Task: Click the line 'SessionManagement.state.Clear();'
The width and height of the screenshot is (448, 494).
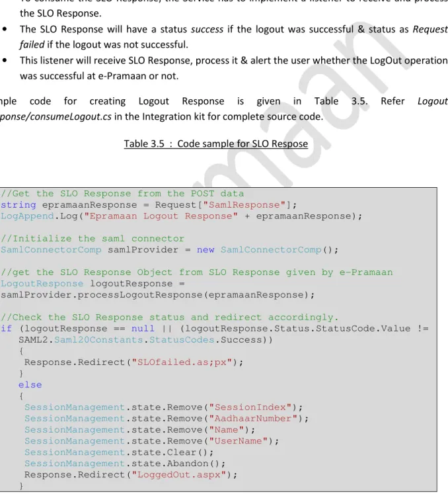Action: pos(119,452)
